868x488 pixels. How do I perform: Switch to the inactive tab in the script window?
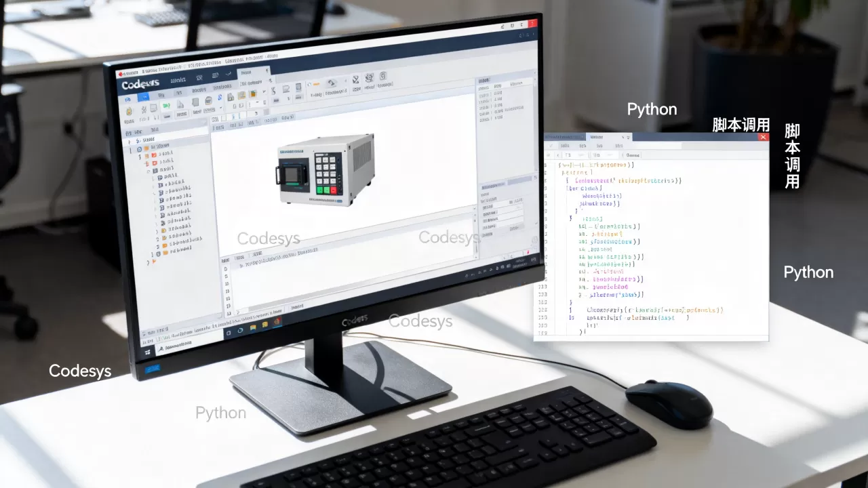(564, 137)
